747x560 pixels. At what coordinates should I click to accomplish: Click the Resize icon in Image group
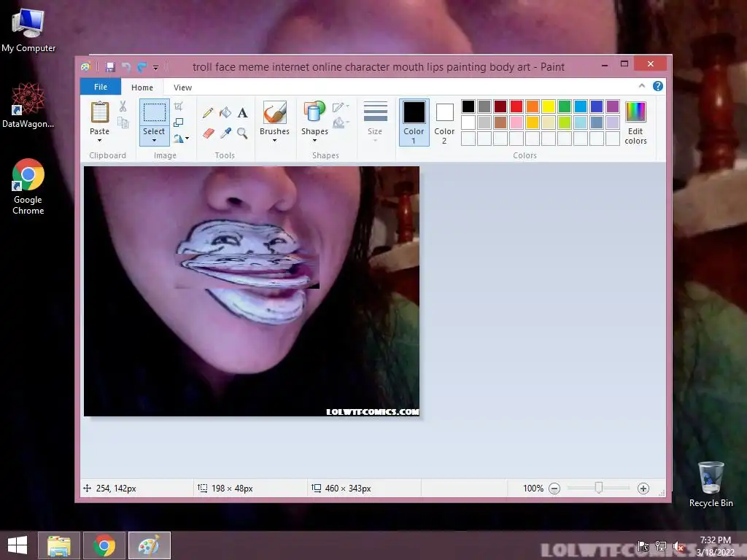(178, 122)
